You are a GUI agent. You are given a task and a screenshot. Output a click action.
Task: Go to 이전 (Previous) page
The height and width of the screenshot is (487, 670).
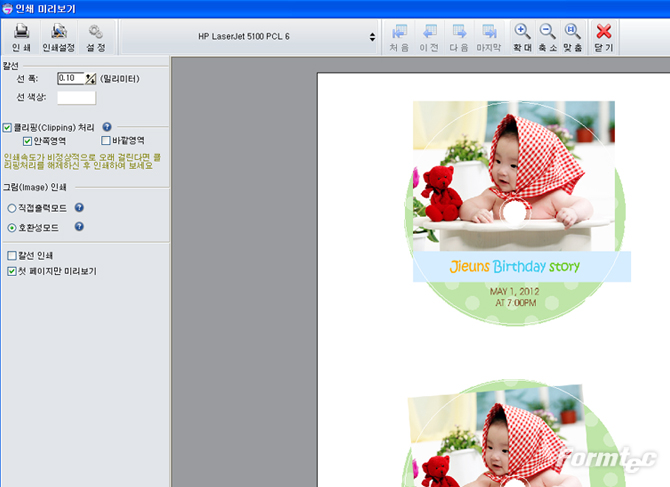429,38
